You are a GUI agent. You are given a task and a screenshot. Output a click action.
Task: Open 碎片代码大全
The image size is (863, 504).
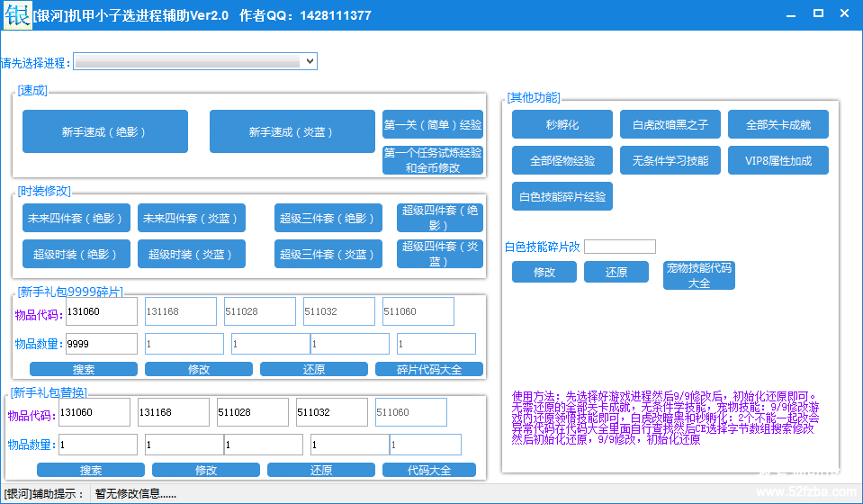click(429, 369)
